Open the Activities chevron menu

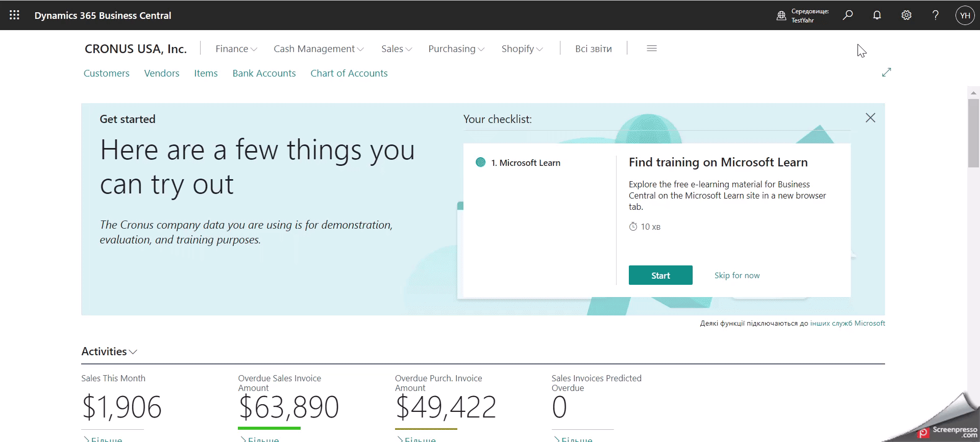click(x=109, y=352)
